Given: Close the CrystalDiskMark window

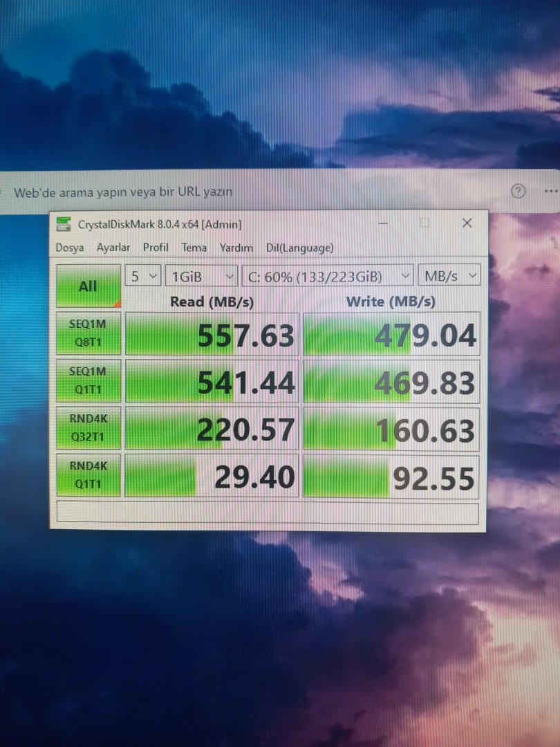Looking at the screenshot, I should pos(467,223).
